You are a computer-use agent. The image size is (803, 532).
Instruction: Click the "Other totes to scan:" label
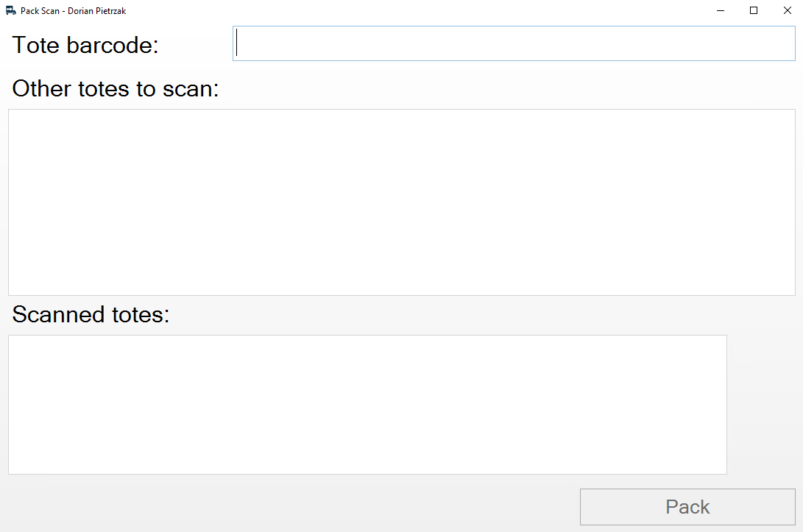(116, 88)
